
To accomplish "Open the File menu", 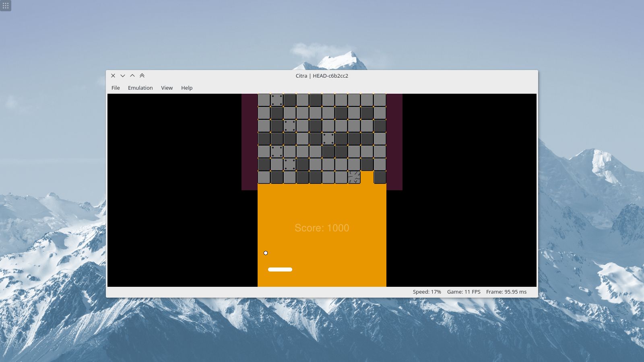I will (x=116, y=88).
